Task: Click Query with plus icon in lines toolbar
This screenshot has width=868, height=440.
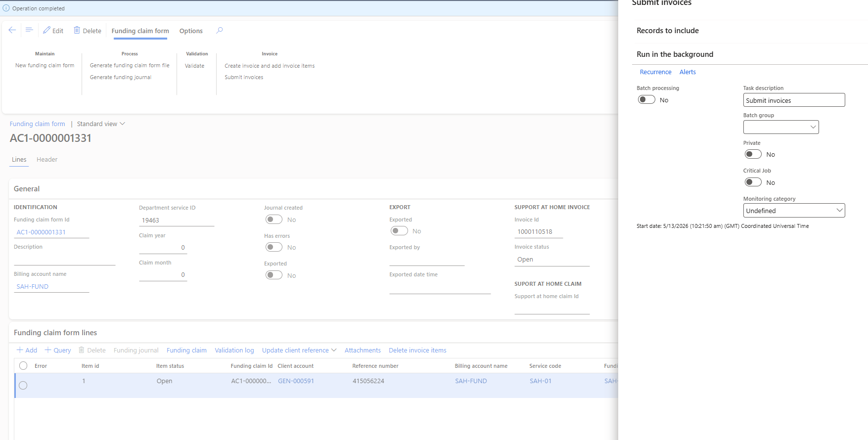Action: point(58,350)
